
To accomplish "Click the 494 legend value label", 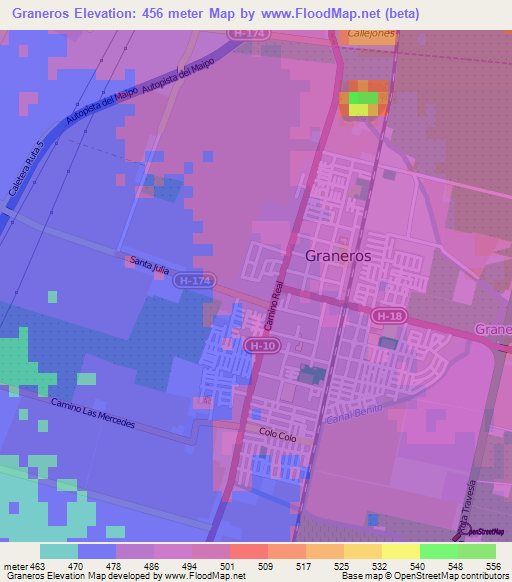I will click(x=189, y=567).
